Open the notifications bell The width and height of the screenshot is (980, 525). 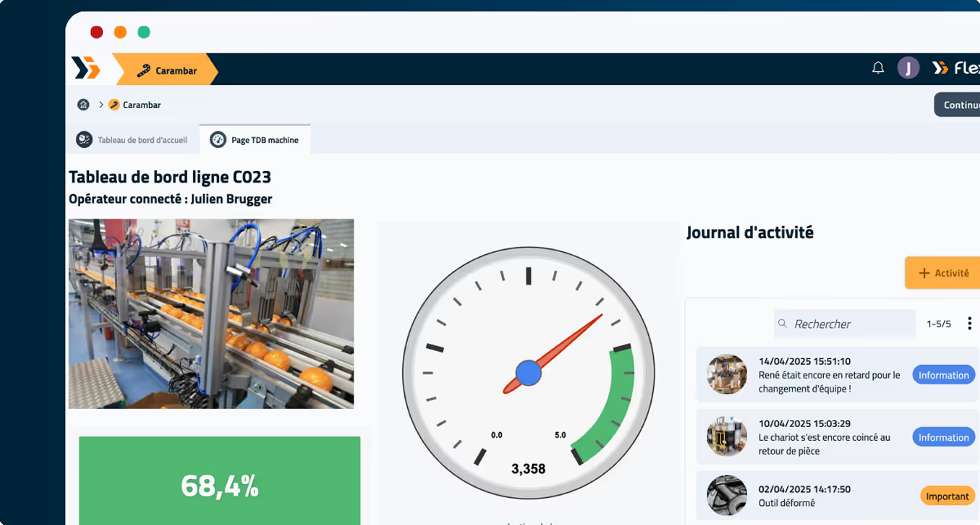point(878,68)
